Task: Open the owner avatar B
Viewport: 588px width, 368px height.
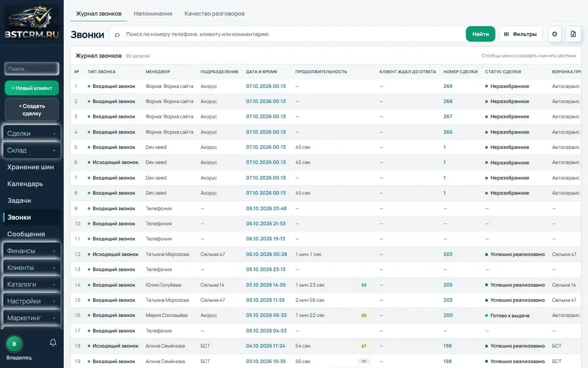Action: pyautogui.click(x=14, y=344)
